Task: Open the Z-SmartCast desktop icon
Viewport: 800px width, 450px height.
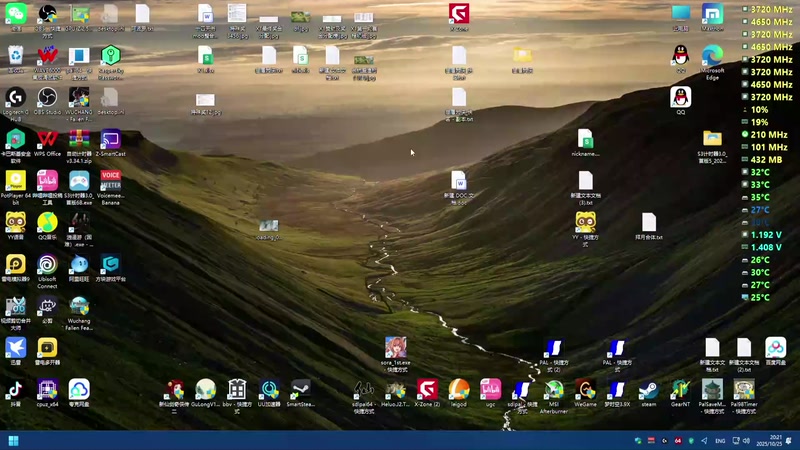Action: [111, 139]
